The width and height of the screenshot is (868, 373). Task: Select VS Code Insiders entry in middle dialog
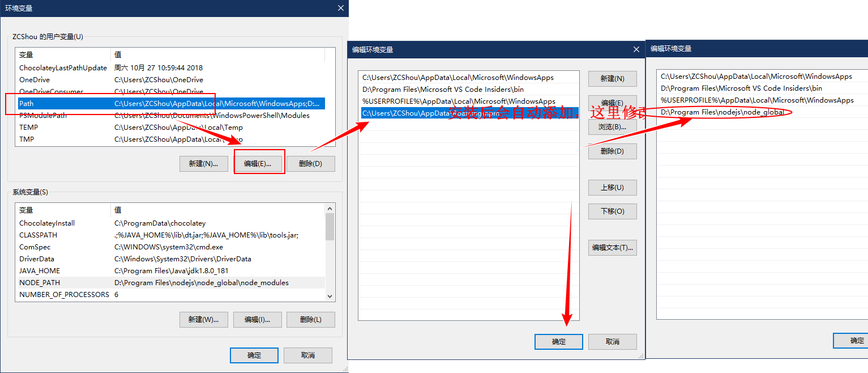click(469, 90)
